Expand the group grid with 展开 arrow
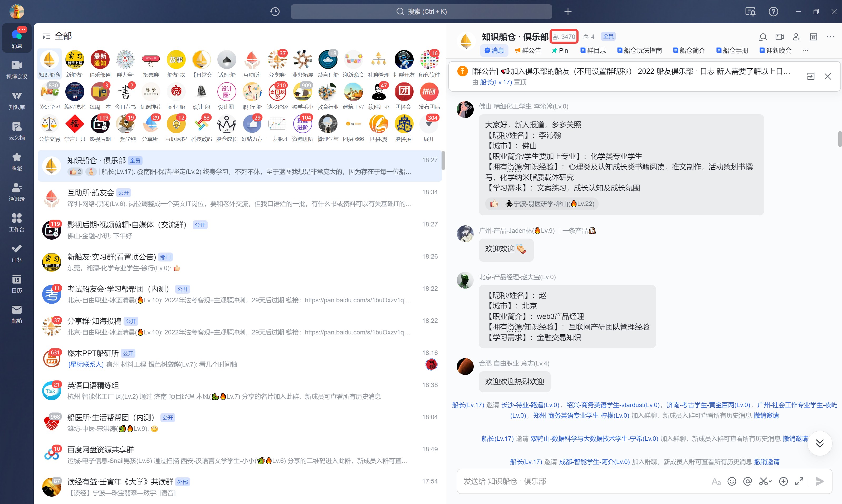Screen dimensions: 842x504 coord(429,125)
